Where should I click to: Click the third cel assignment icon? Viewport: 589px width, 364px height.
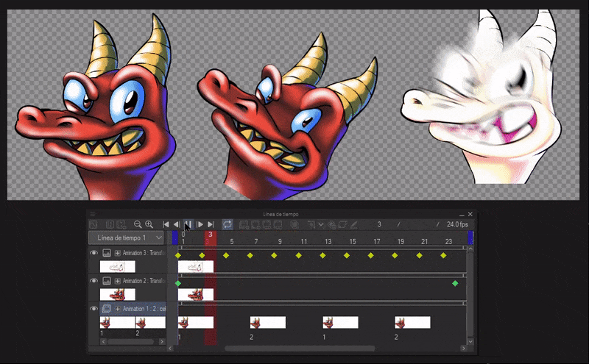(267, 224)
